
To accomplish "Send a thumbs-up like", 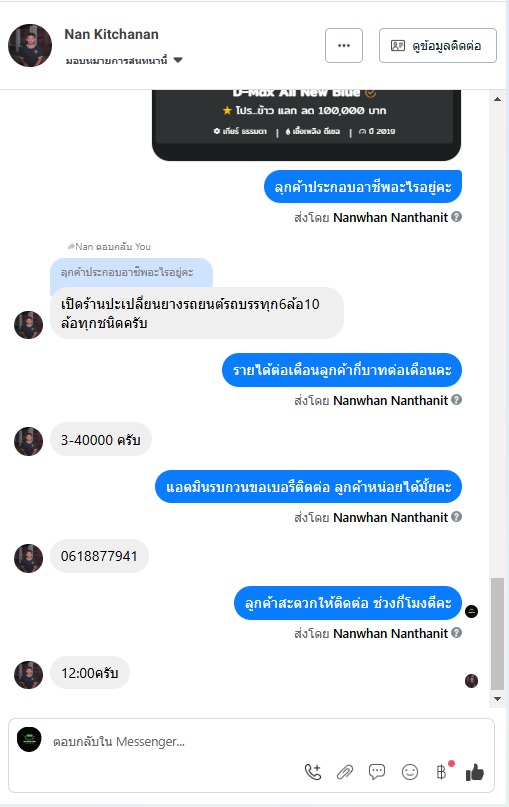I will (475, 771).
